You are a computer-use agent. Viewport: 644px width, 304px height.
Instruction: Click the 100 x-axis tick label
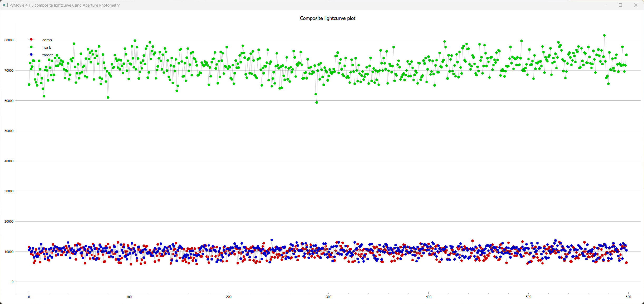129,297
